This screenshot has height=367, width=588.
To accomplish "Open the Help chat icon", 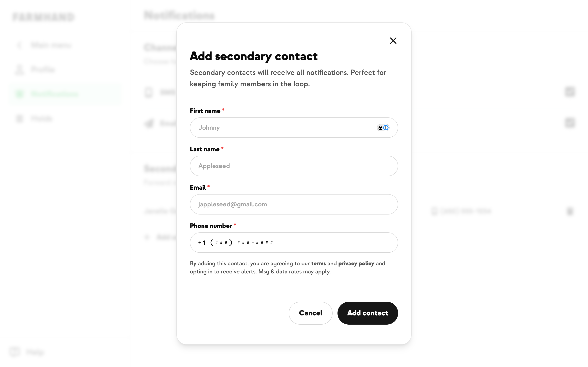I will click(14, 352).
